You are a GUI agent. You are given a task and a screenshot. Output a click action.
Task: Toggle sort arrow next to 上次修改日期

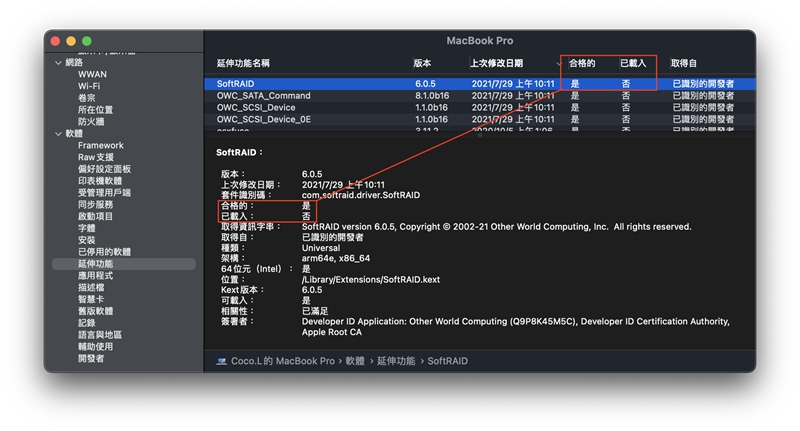click(559, 64)
